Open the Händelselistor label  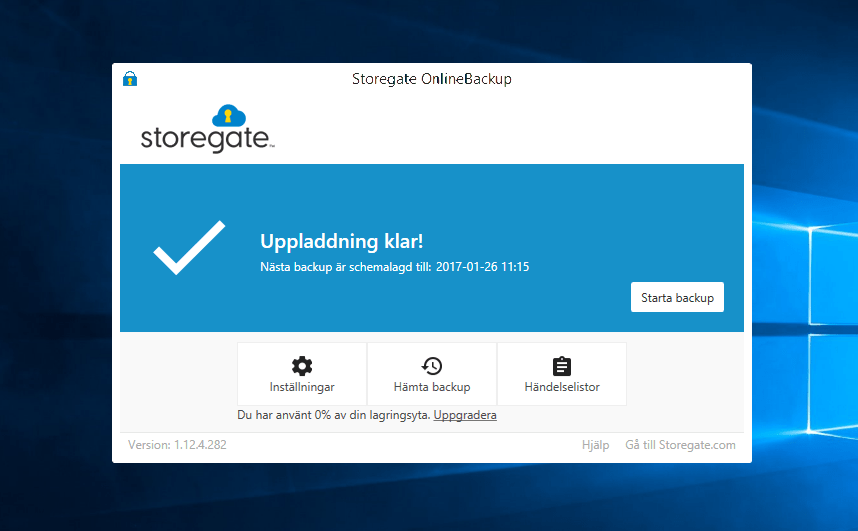[562, 387]
